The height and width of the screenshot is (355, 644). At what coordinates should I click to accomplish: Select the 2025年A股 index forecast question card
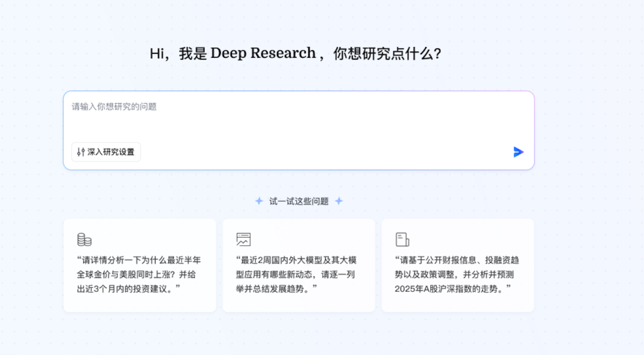(x=458, y=265)
